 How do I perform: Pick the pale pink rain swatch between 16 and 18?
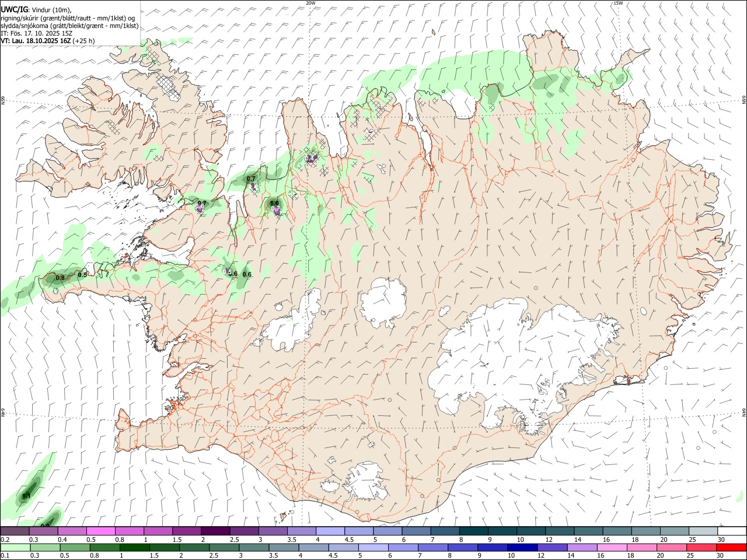612,548
